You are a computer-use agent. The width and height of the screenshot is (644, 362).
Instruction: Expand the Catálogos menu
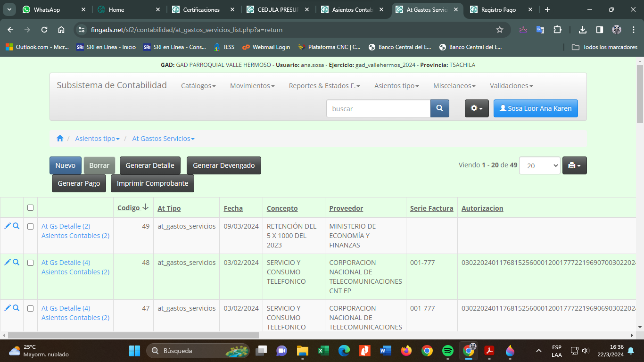pyautogui.click(x=198, y=86)
